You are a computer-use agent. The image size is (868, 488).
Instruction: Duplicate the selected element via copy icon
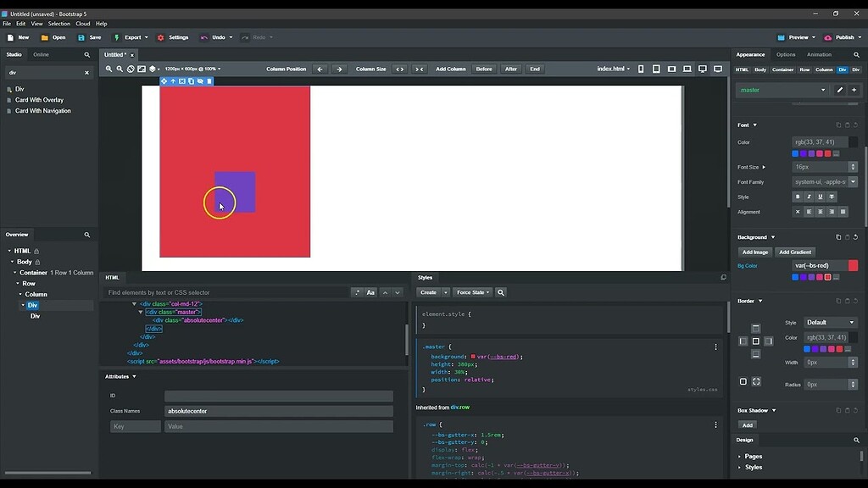(x=191, y=81)
